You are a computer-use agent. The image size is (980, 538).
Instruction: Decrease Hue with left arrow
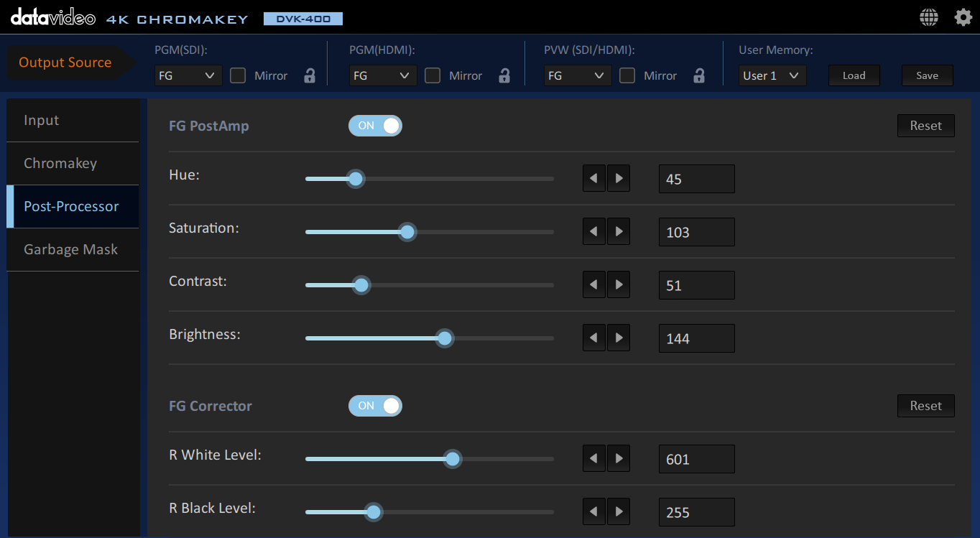click(593, 179)
